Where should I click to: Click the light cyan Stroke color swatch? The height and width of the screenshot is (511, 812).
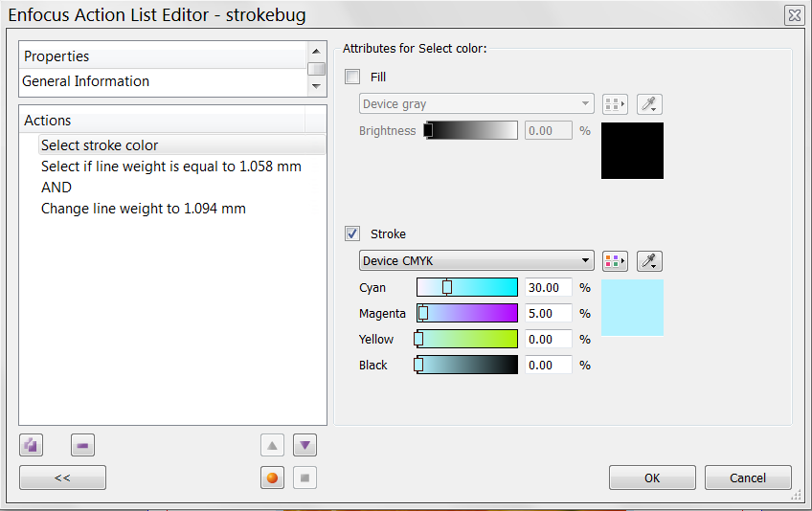(632, 307)
